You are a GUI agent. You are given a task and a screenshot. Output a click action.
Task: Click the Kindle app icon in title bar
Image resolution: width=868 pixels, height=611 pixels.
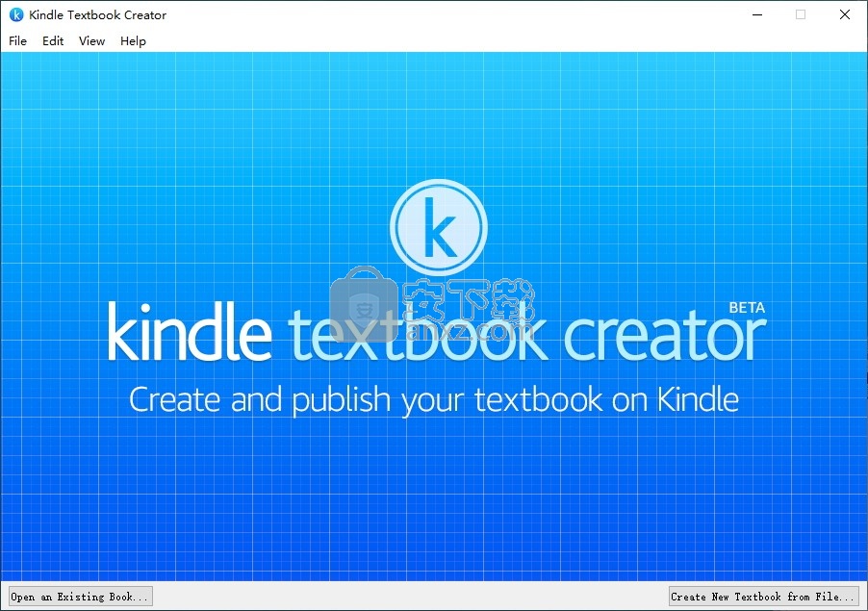pyautogui.click(x=16, y=15)
